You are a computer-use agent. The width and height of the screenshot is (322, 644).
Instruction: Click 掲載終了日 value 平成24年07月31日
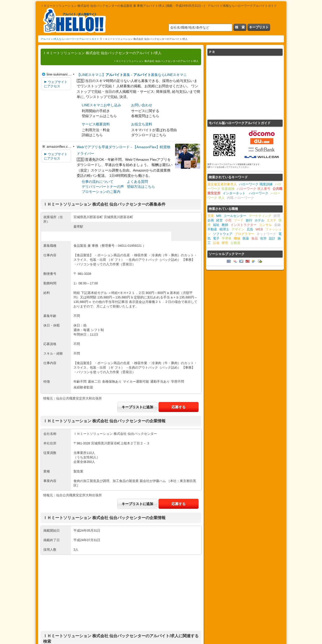click(87, 540)
